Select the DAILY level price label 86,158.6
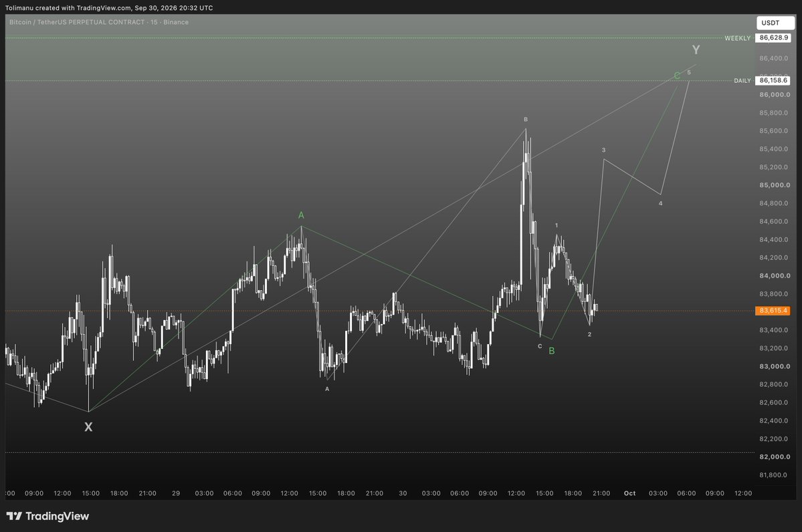 click(x=773, y=80)
